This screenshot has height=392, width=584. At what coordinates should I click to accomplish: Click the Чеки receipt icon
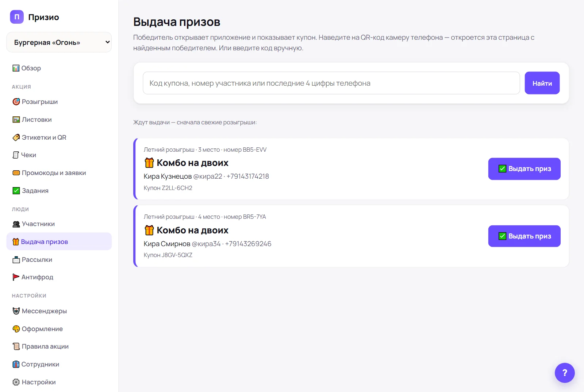(16, 155)
